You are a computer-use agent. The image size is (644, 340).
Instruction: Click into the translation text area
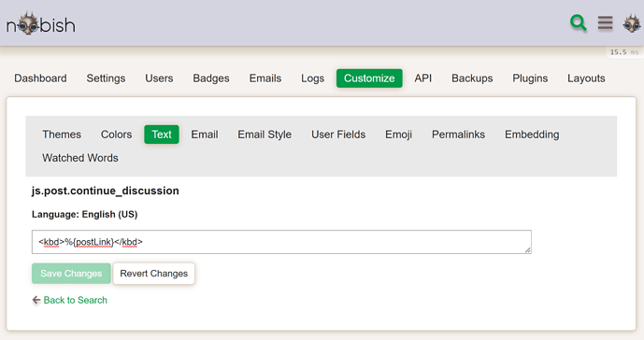[x=281, y=242]
